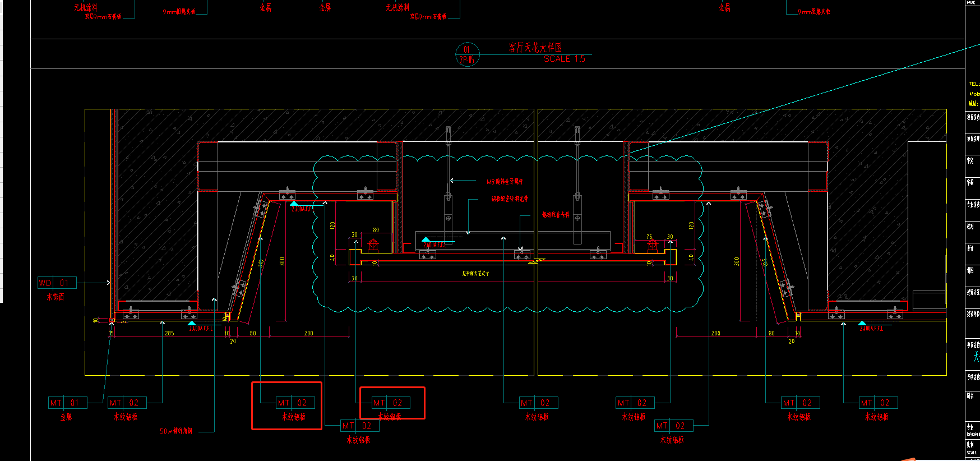The width and height of the screenshot is (980, 461).
Task: Select the 285 dimension value
Action: (x=169, y=333)
